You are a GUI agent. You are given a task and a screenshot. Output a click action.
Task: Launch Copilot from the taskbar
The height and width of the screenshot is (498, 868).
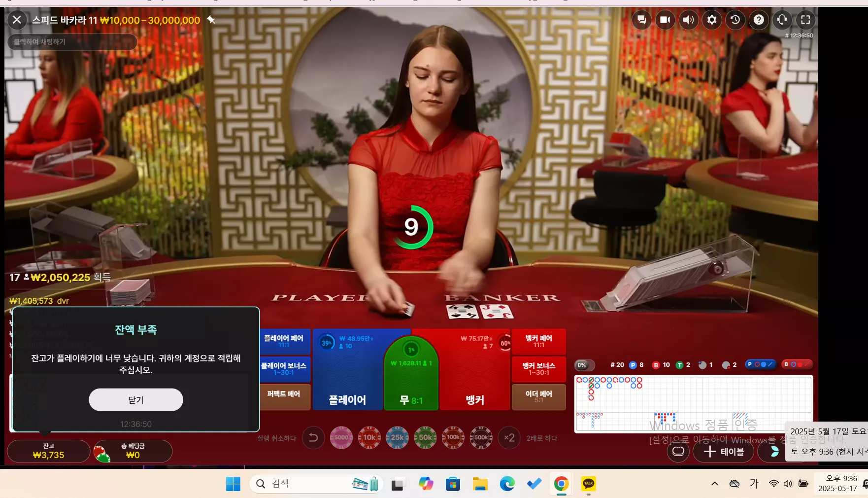coord(426,484)
